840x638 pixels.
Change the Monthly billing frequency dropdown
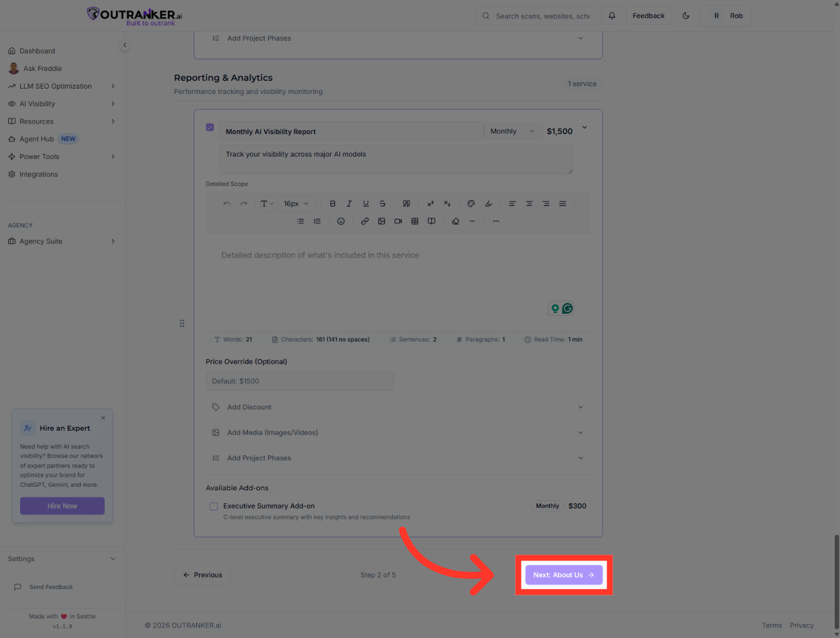pyautogui.click(x=512, y=131)
